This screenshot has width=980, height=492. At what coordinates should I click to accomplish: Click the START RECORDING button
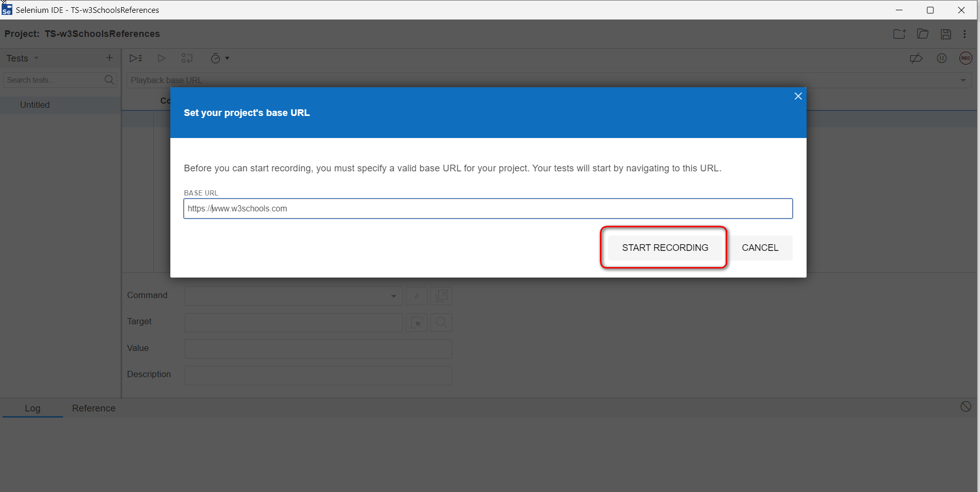(664, 248)
